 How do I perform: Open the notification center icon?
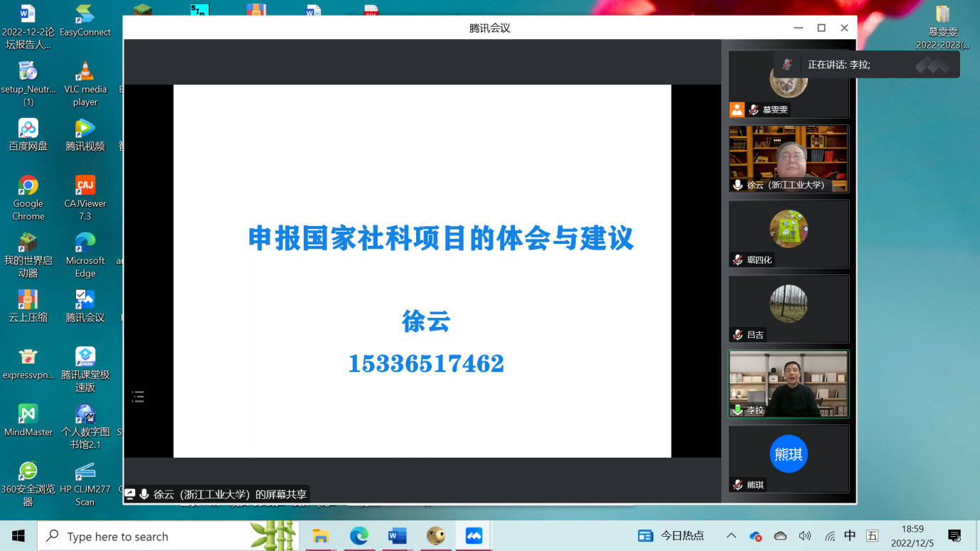point(954,536)
